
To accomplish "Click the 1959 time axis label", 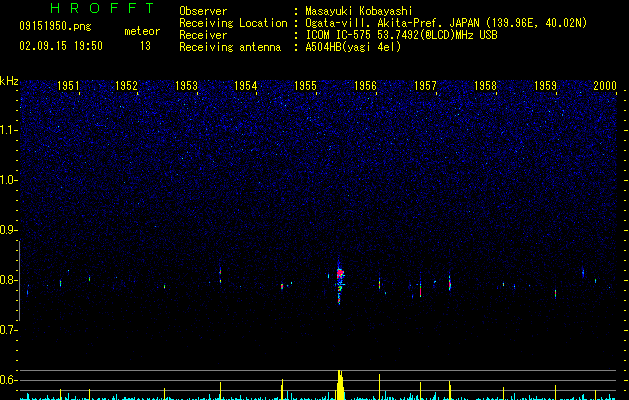I will [546, 86].
